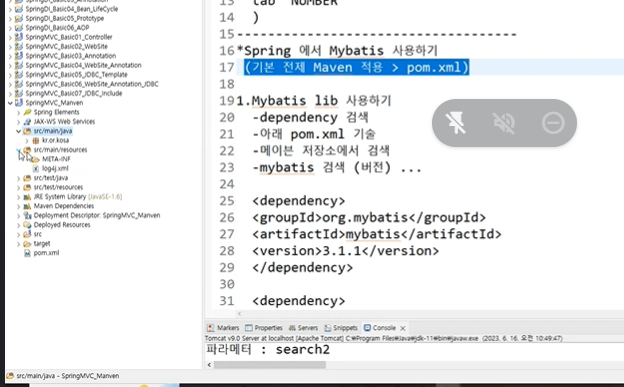Image resolution: width=624 pixels, height=387 pixels.
Task: Switch to the Properties tab
Action: 264,328
